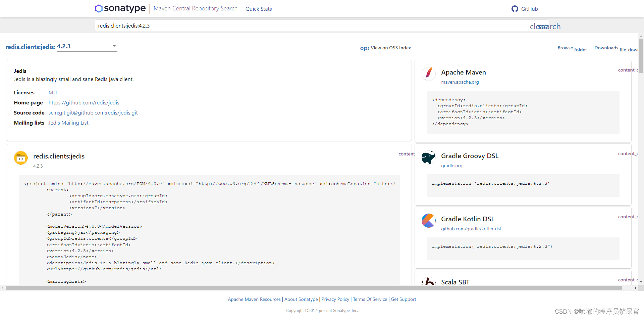
Task: Click the description 'Jedis is a blazingly small' text
Action: (x=73, y=79)
